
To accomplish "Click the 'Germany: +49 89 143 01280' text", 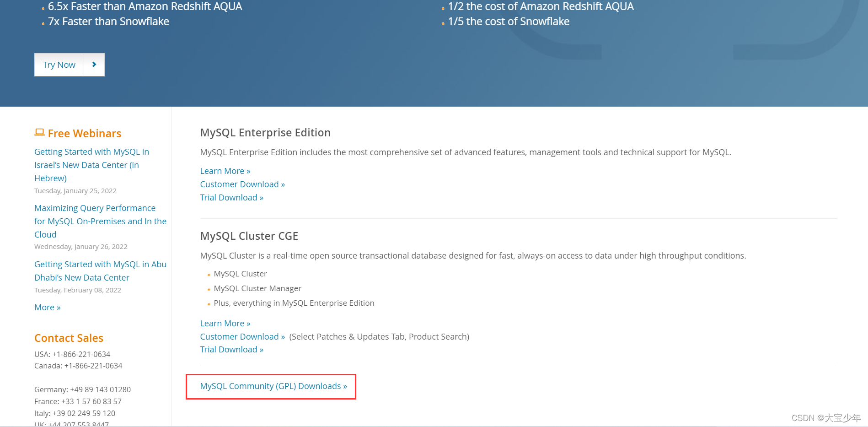I will (x=82, y=389).
